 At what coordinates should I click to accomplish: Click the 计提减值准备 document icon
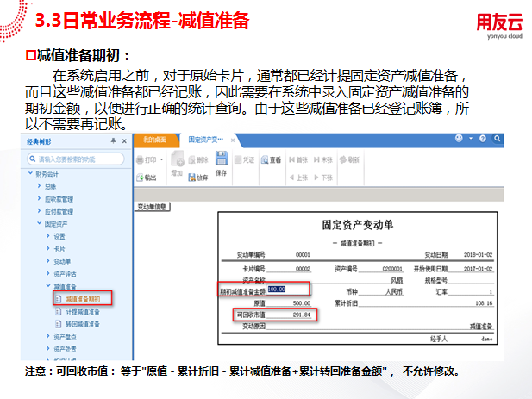(x=59, y=312)
